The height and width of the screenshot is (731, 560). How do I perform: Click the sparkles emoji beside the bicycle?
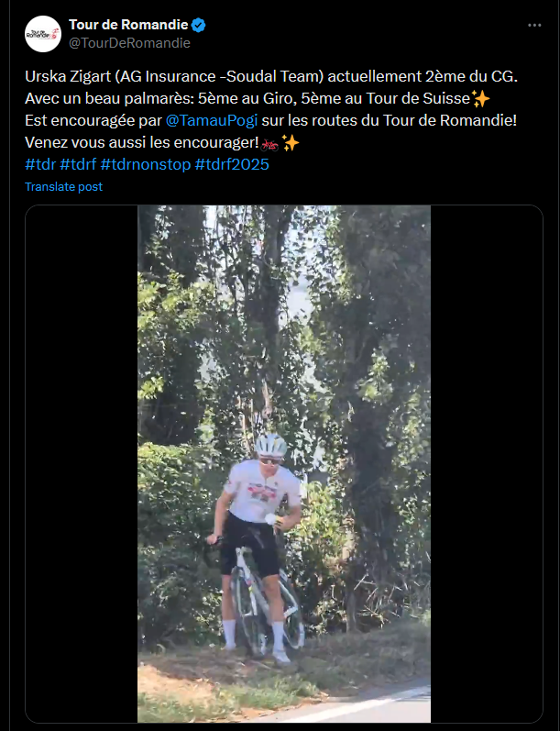point(291,142)
